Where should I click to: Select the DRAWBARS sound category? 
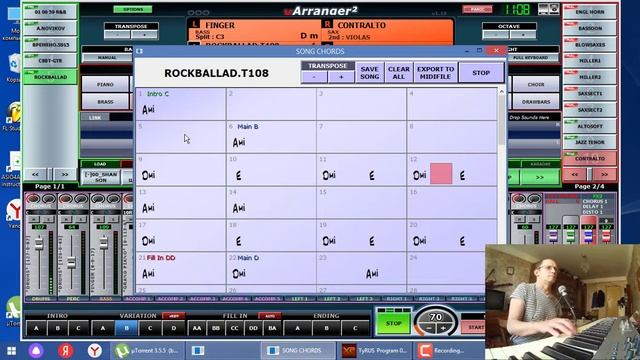536,102
